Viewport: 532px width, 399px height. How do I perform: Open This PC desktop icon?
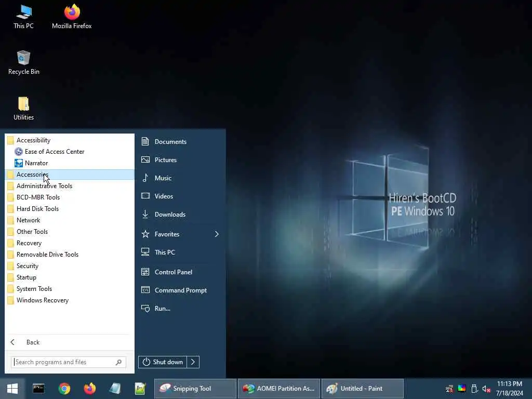click(23, 16)
